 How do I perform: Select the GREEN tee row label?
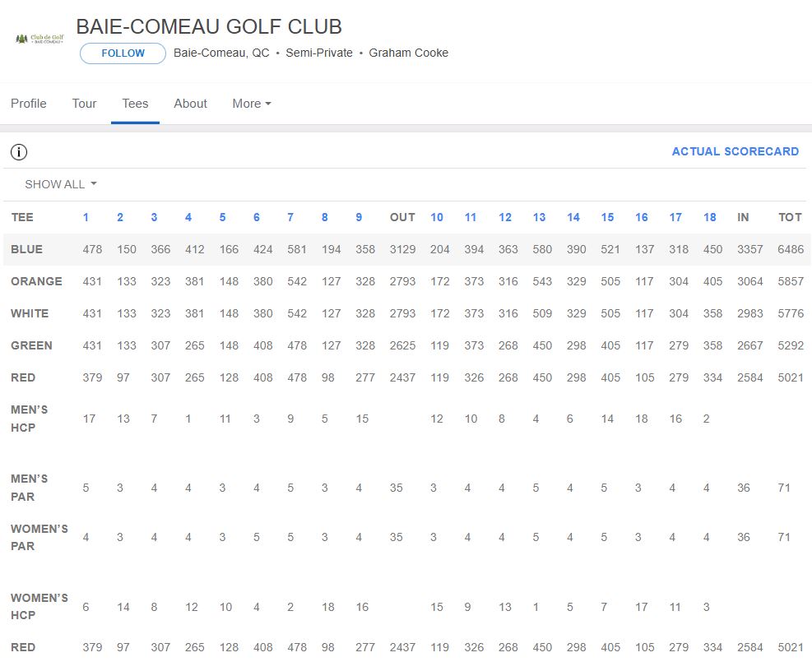click(x=31, y=346)
